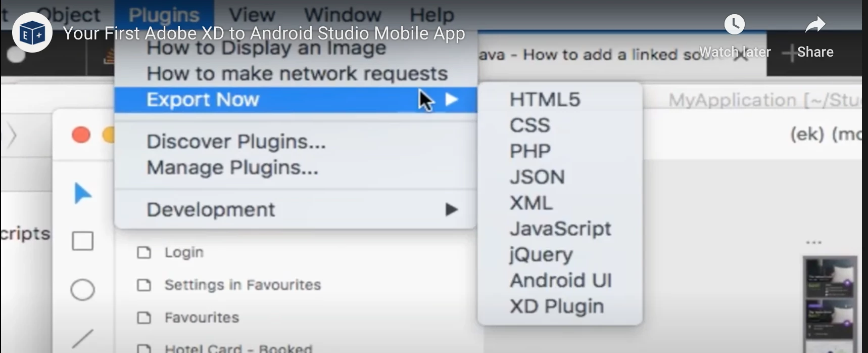Click the Watch later clock icon
Viewport: 868px width, 353px height.
click(x=735, y=24)
